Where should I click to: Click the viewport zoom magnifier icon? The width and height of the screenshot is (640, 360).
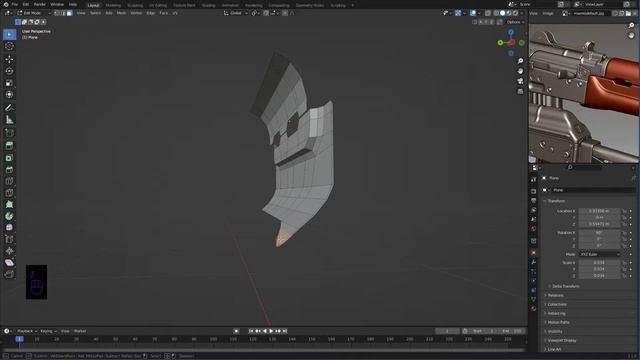click(520, 61)
